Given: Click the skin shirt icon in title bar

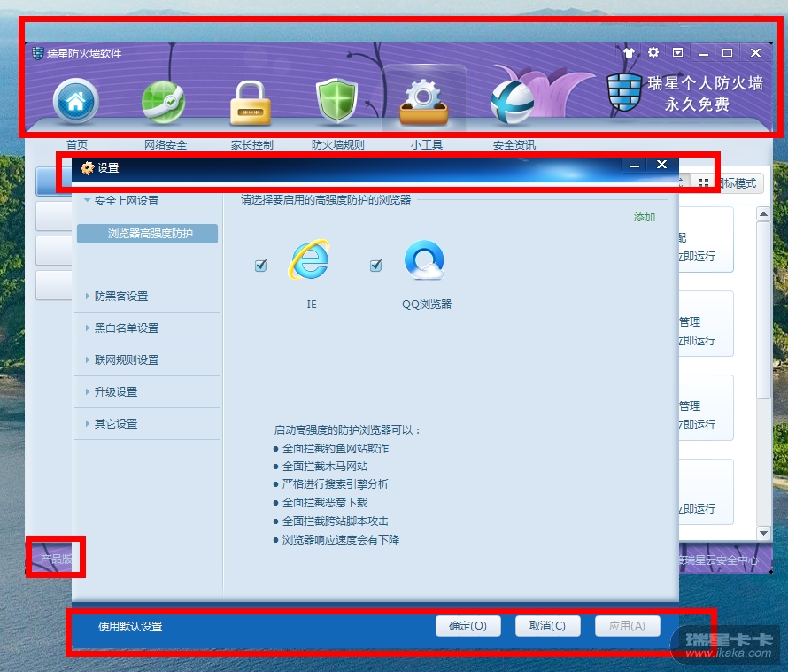Looking at the screenshot, I should pyautogui.click(x=629, y=52).
